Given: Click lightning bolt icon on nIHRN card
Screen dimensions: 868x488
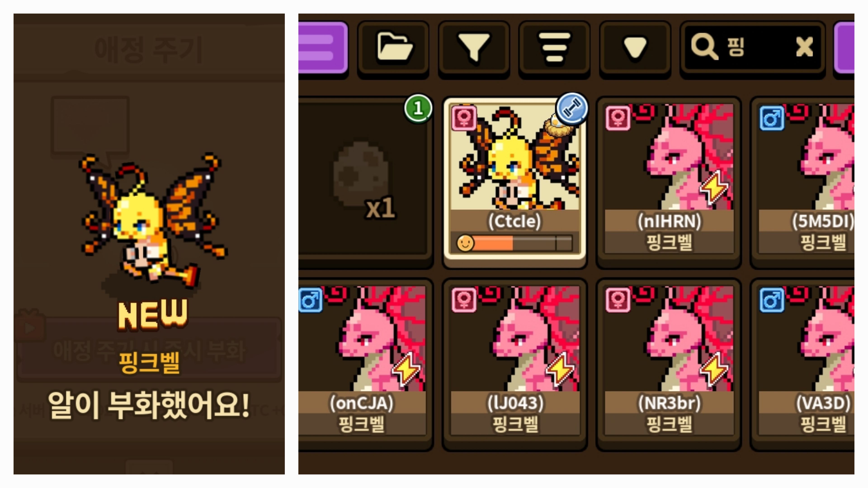Looking at the screenshot, I should (714, 187).
